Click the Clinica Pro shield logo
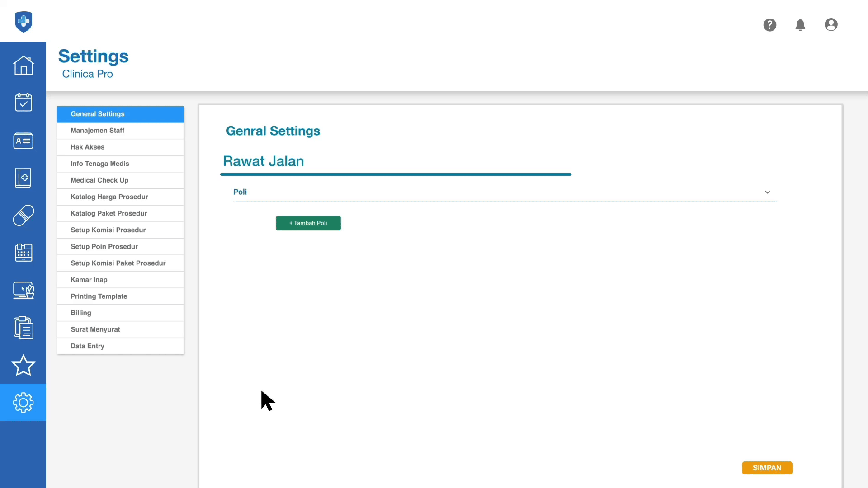The image size is (868, 488). (x=24, y=22)
